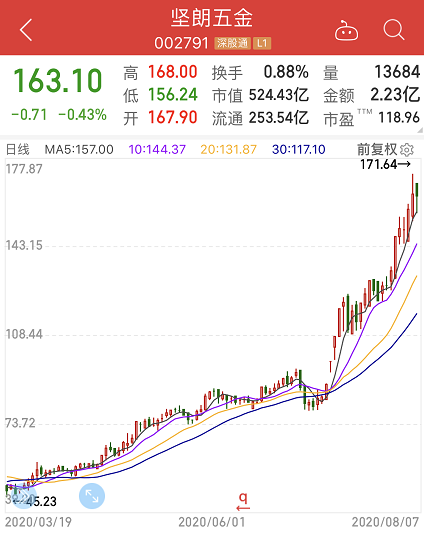
Task: Tap the low price 156.24
Action: pyautogui.click(x=173, y=95)
